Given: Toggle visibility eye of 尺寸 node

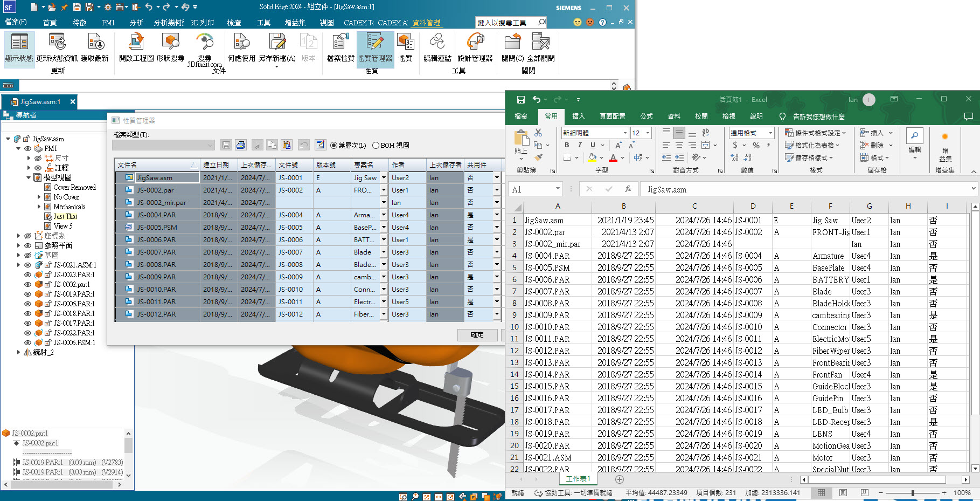Looking at the screenshot, I should (x=38, y=158).
